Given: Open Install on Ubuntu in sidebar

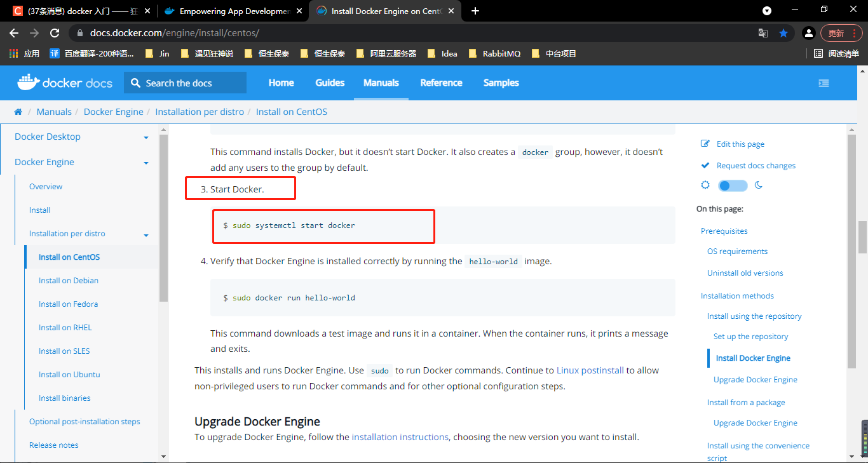Looking at the screenshot, I should pyautogui.click(x=69, y=375).
